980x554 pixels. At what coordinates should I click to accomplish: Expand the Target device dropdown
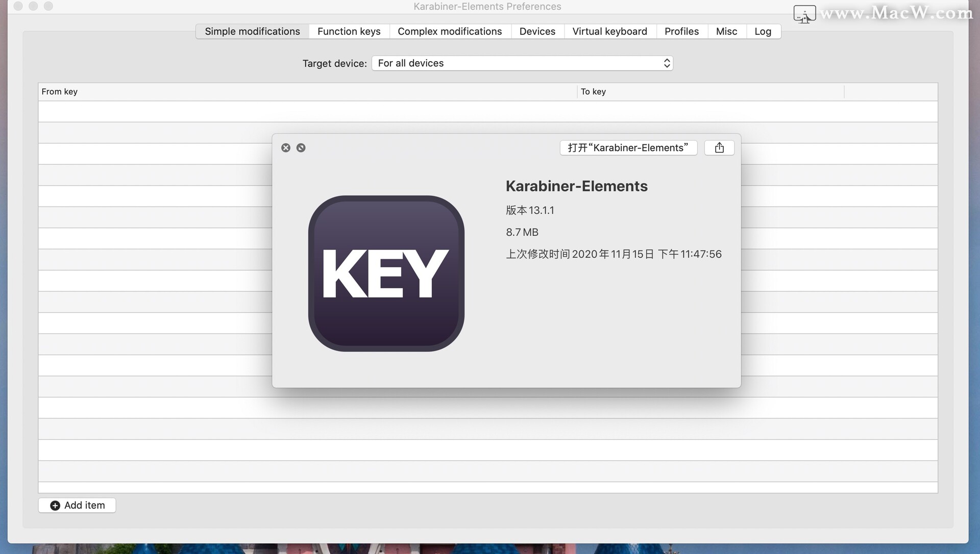[x=522, y=63]
